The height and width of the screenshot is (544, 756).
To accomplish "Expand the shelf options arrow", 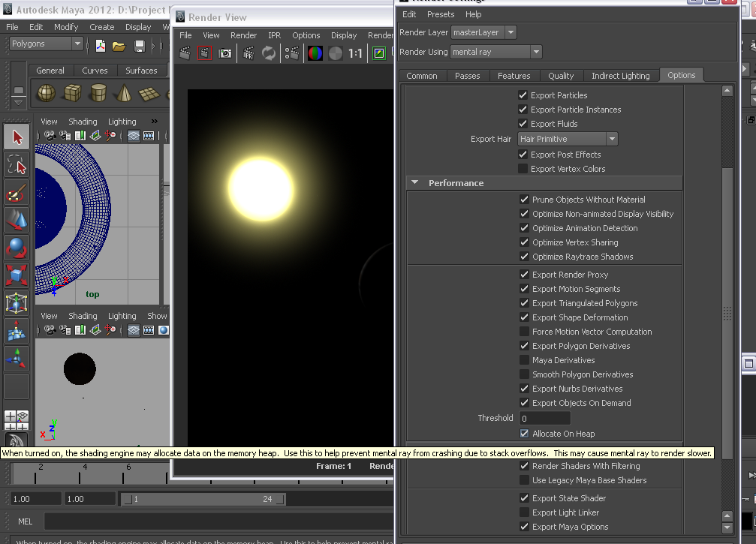I will click(18, 102).
